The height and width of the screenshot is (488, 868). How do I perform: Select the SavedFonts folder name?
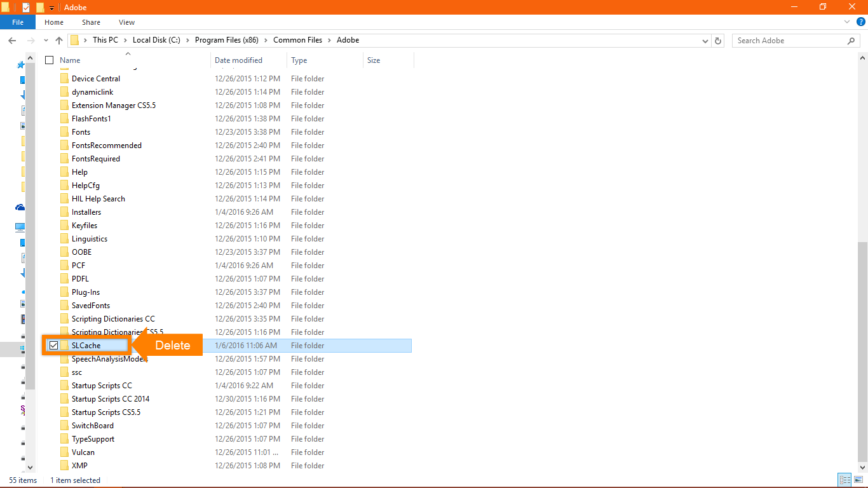(x=91, y=306)
